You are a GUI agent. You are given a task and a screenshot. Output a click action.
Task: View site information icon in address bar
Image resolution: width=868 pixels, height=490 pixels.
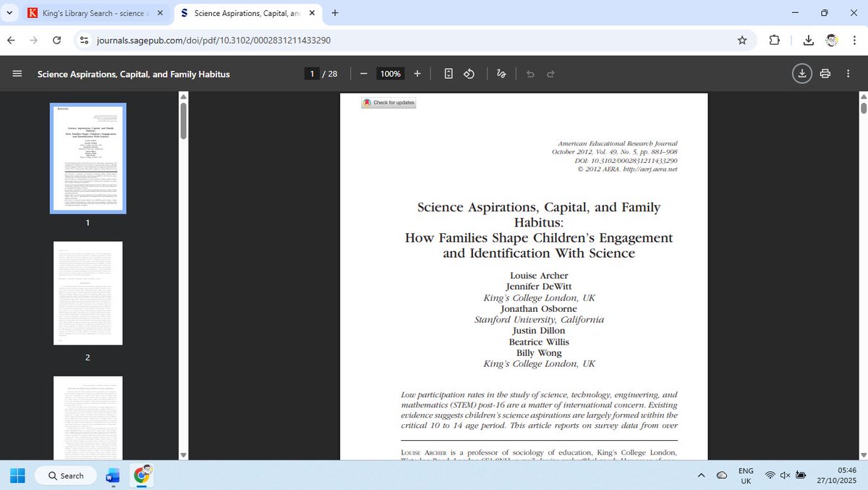pos(85,41)
